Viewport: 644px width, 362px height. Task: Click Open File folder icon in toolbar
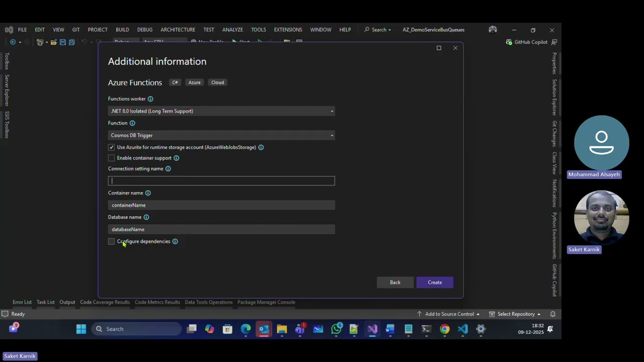point(53,42)
